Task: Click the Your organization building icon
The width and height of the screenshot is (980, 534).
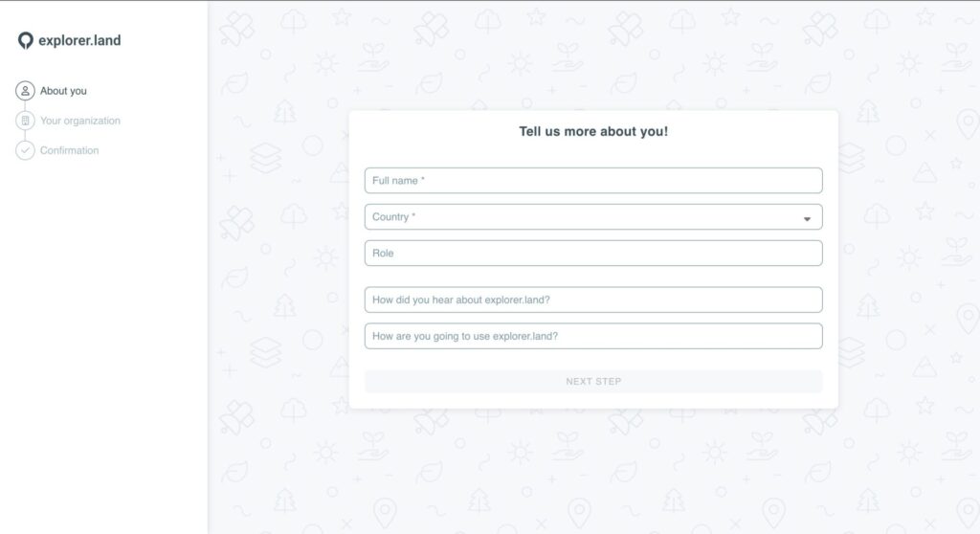Action: pos(25,121)
